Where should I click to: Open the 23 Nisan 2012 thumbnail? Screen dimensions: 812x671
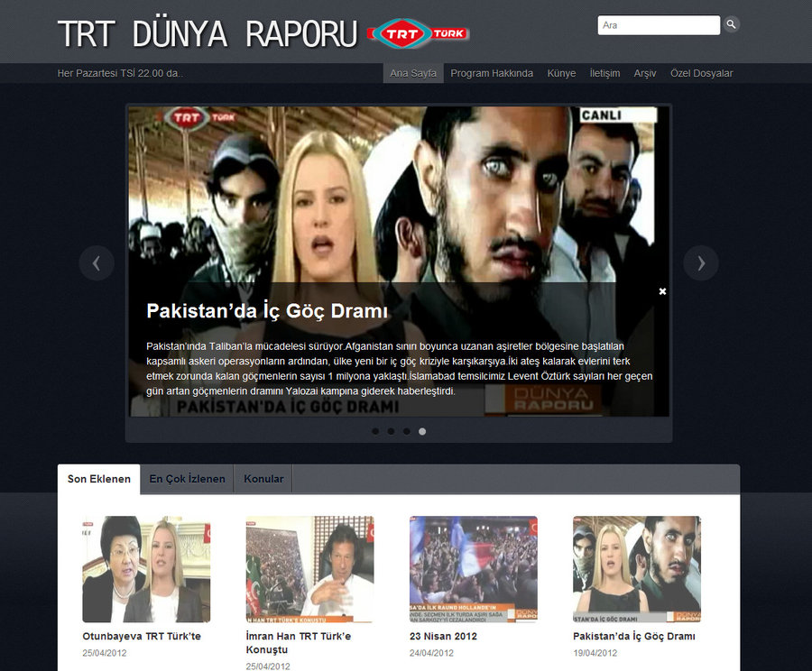point(474,569)
